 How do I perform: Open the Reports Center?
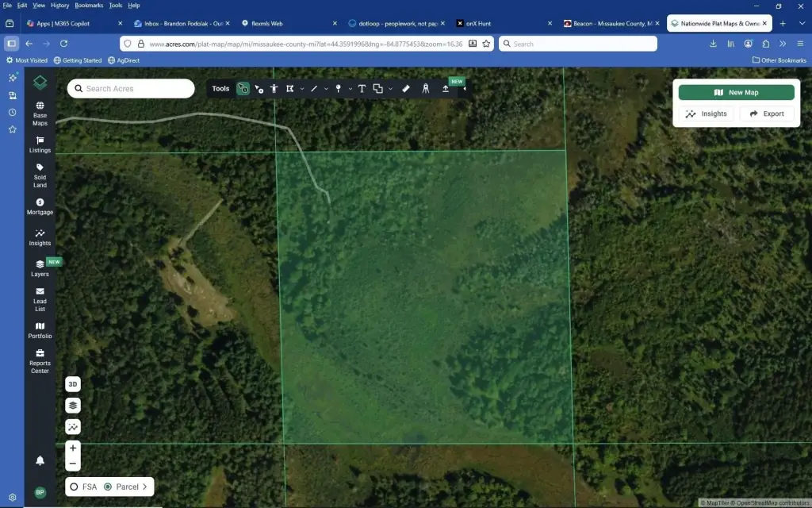pyautogui.click(x=40, y=361)
